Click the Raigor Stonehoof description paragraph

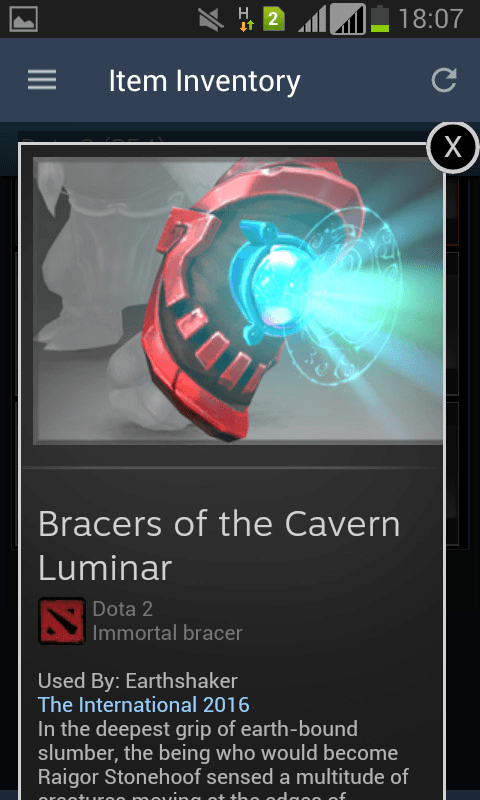coord(223,759)
